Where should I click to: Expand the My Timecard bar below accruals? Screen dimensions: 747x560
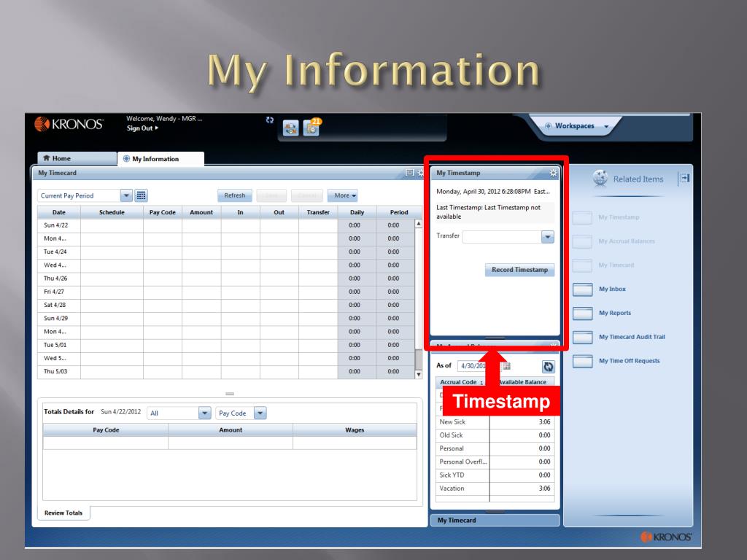click(495, 520)
